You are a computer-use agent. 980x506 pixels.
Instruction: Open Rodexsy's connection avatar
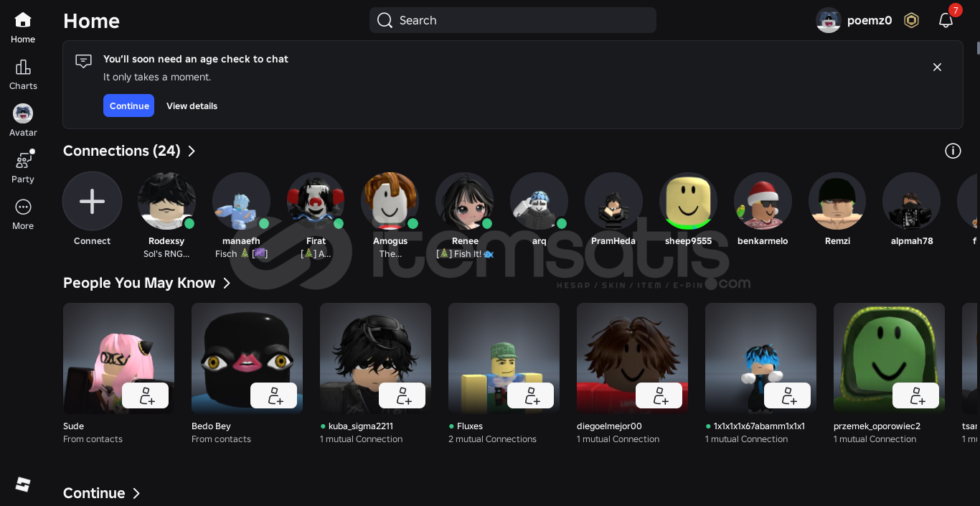(x=166, y=201)
